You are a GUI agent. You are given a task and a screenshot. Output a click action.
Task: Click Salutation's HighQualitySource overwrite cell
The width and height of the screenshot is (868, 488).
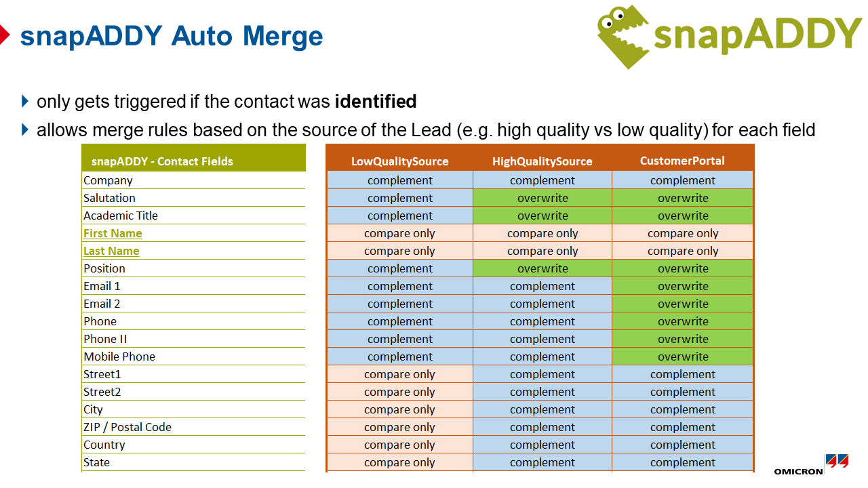542,198
